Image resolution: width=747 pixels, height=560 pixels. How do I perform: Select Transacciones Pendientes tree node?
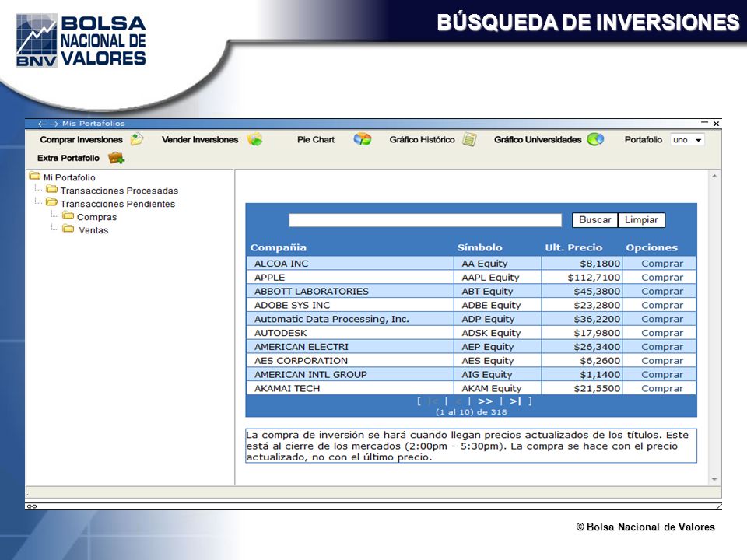click(x=117, y=204)
